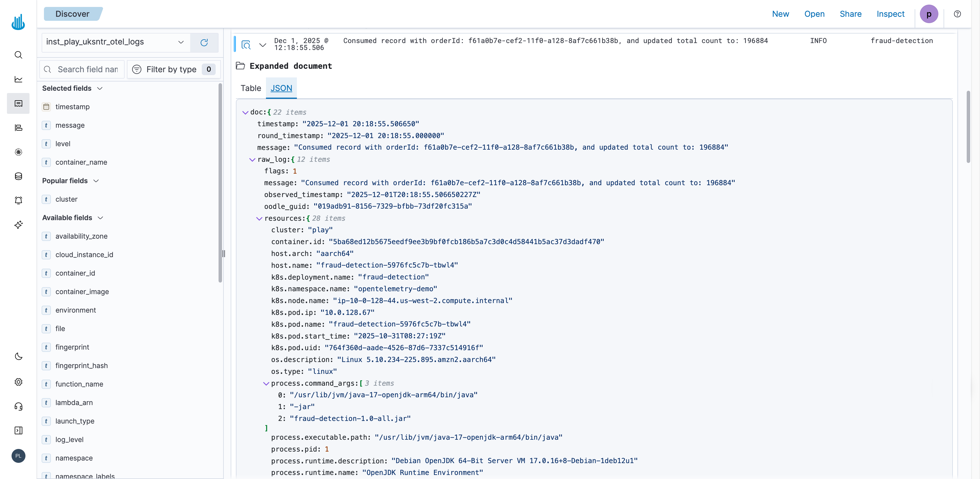980x479 pixels.
Task: Open the AI assistant sparkles icon
Action: 18,225
